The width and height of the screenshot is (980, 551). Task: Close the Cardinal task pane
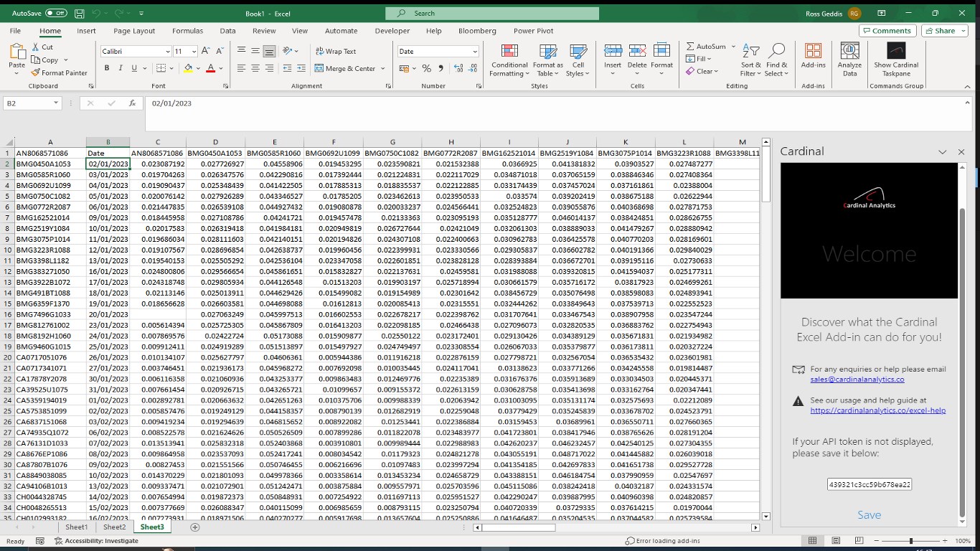tap(961, 152)
